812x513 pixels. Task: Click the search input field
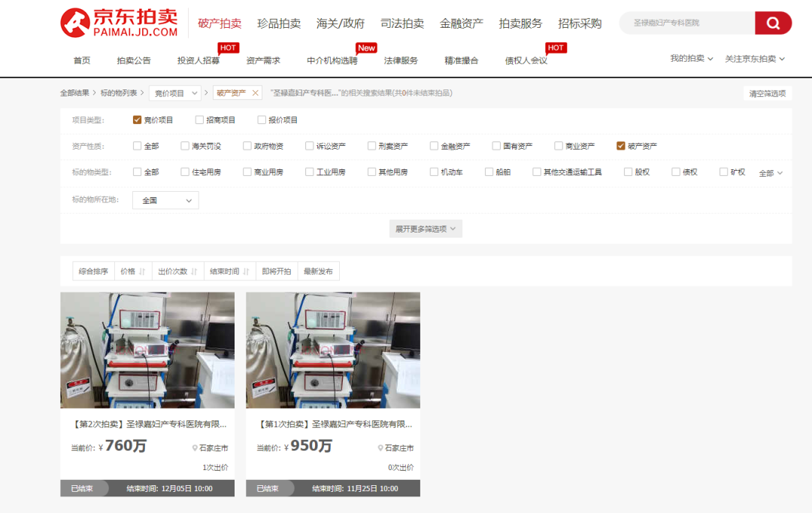687,23
